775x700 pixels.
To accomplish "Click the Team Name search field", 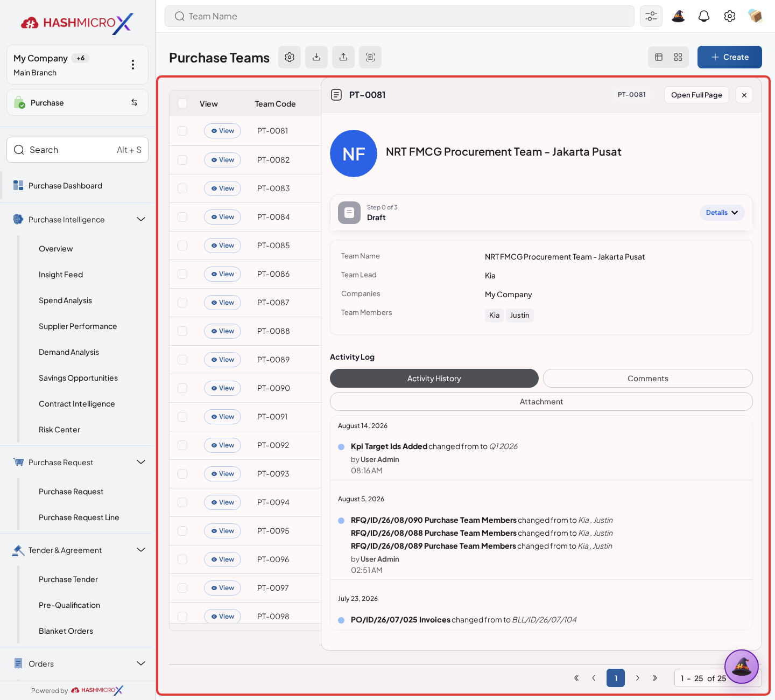I will 399,16.
